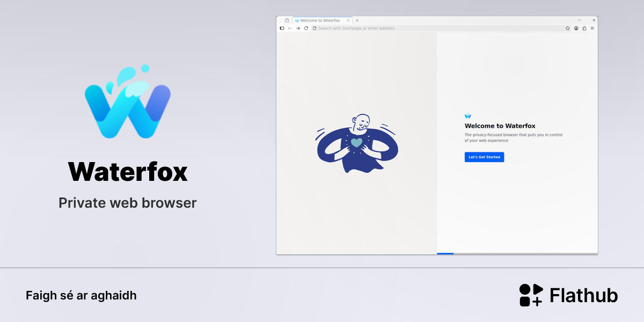Open the list all tabs chevron
This screenshot has height=322, width=644.
click(579, 20)
